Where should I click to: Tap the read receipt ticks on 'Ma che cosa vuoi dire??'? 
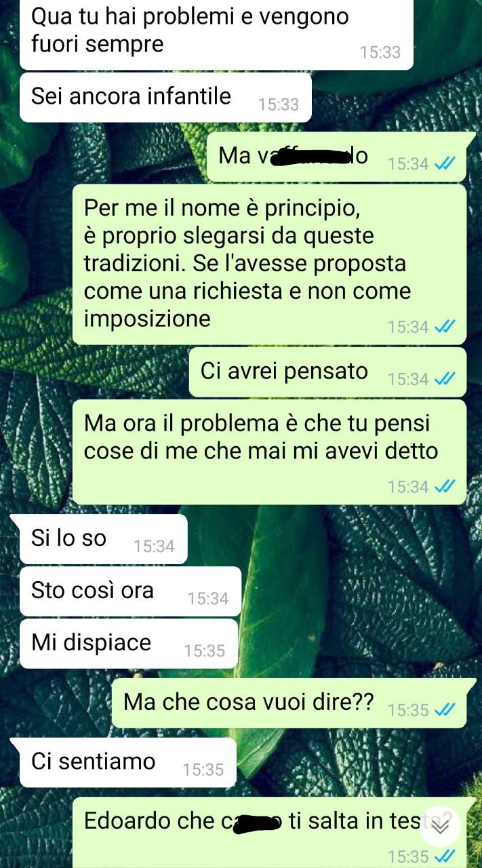(444, 709)
